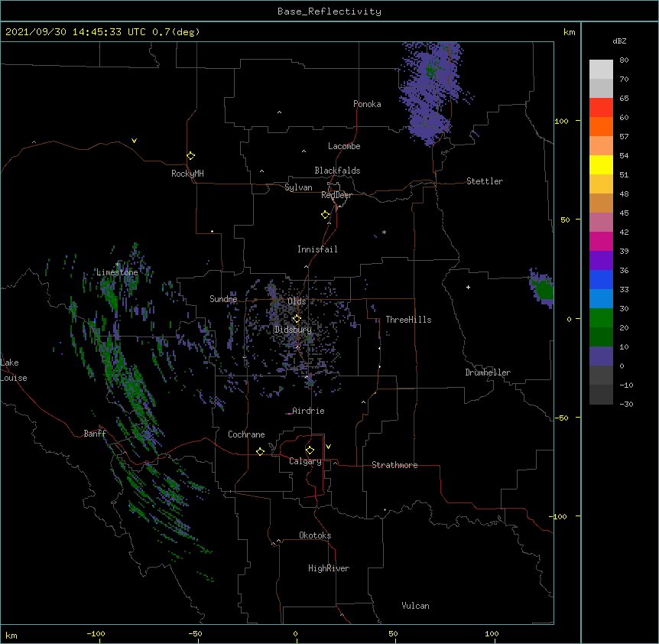This screenshot has width=659, height=644.
Task: Click the Base_Reflectivity title
Action: 329,11
